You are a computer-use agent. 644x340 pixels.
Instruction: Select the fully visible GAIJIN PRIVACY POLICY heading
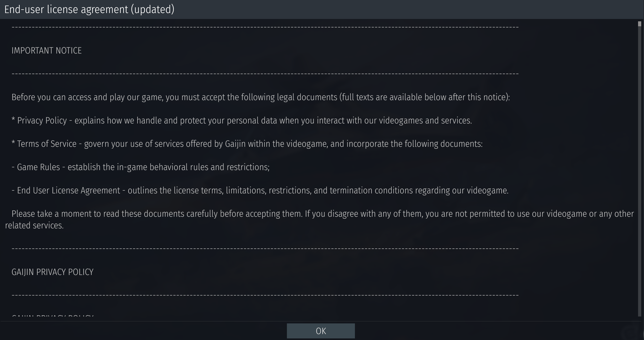[x=53, y=272]
